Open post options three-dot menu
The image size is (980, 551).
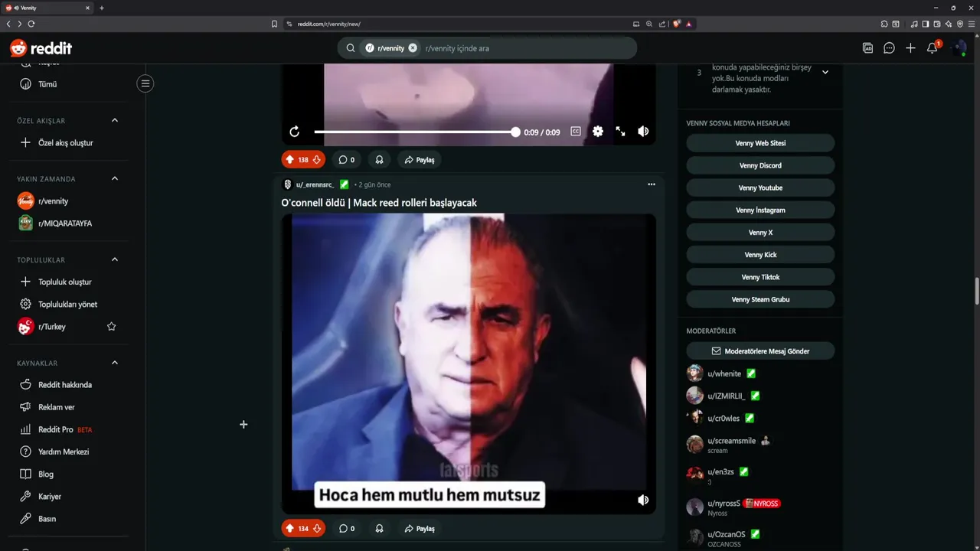[x=652, y=184]
